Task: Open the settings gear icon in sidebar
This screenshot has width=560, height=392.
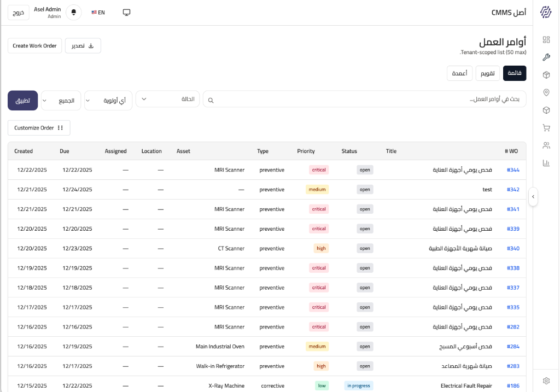Action: [x=546, y=381]
